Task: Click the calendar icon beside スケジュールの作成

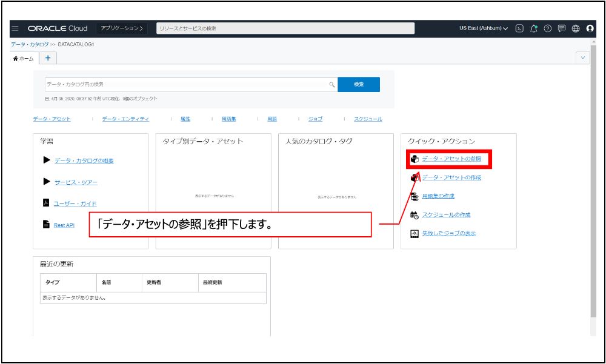Action: [415, 215]
